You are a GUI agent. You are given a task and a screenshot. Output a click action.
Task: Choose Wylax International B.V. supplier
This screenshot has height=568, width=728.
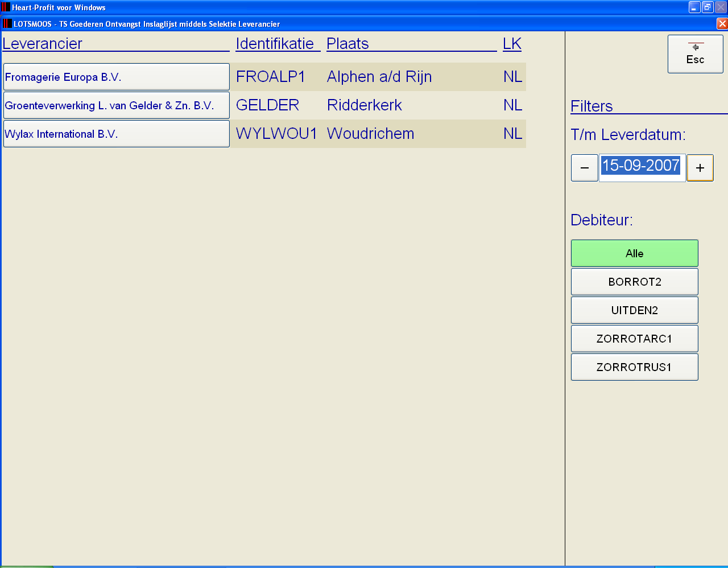tap(117, 134)
